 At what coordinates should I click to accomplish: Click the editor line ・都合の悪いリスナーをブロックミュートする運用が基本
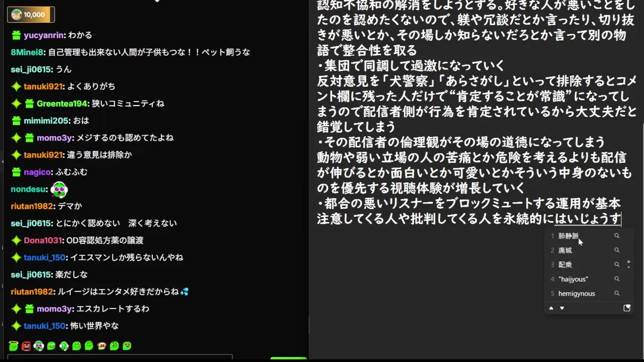point(469,203)
